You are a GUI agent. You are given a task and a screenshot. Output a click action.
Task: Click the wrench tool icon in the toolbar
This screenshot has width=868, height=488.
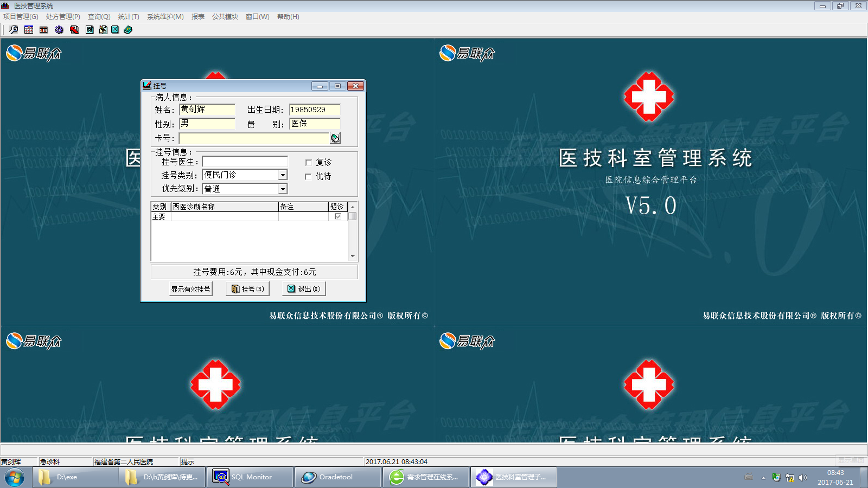pyautogui.click(x=14, y=30)
